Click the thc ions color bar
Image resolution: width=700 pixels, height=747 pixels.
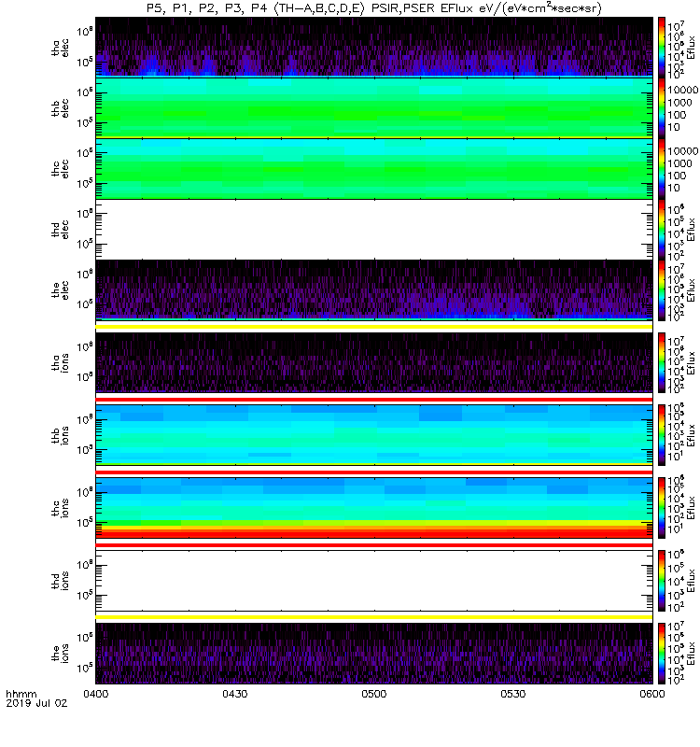pos(662,508)
